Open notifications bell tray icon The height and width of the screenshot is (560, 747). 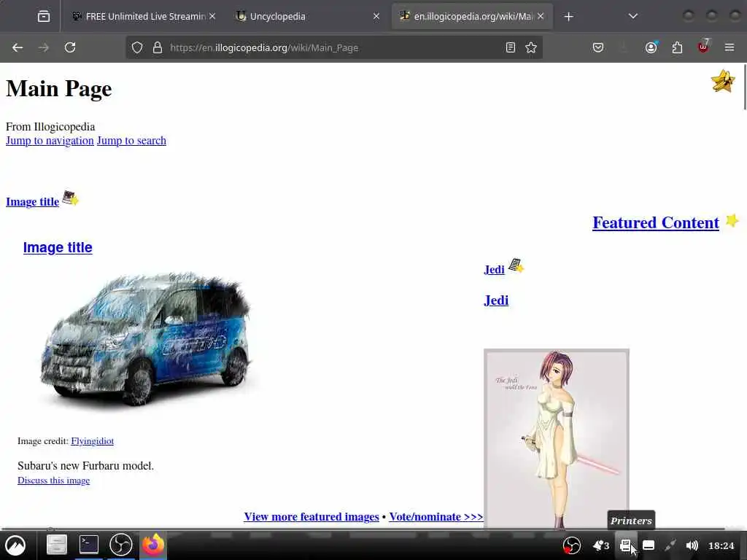[600, 545]
